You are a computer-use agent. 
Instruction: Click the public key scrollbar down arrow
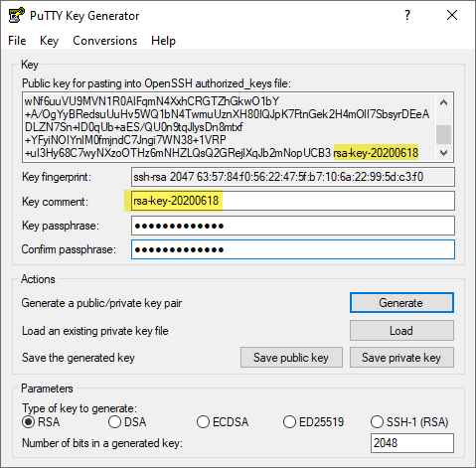444,153
